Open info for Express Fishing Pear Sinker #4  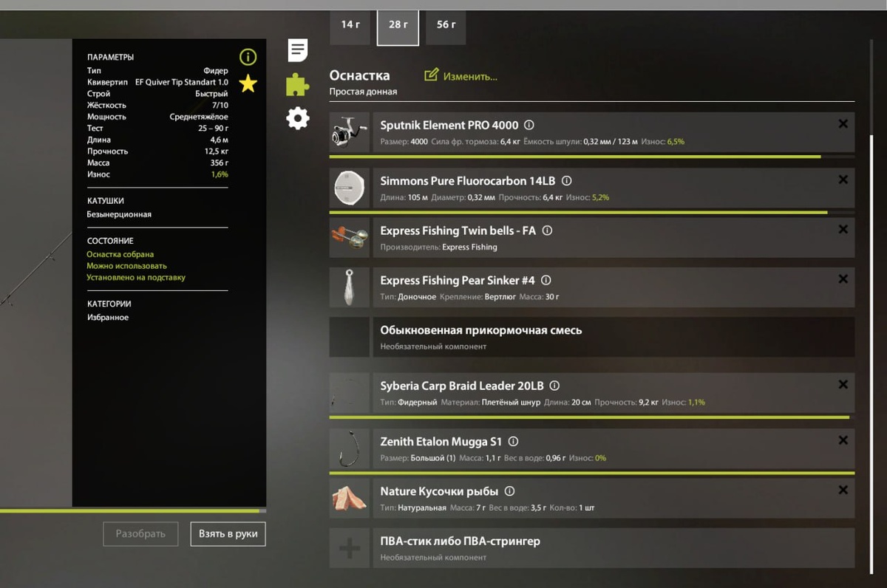click(x=546, y=281)
